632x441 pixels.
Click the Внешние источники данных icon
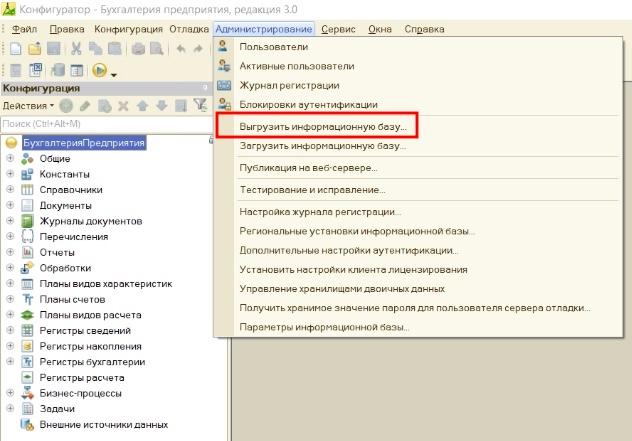(x=27, y=424)
